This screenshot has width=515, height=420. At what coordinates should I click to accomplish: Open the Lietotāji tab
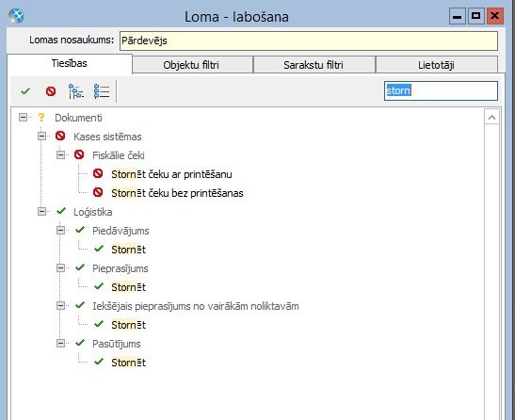click(437, 65)
